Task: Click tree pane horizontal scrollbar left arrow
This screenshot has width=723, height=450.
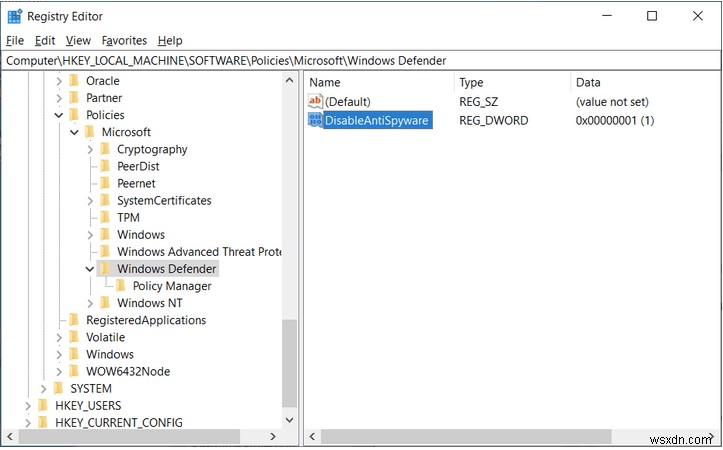Action: coord(10,436)
